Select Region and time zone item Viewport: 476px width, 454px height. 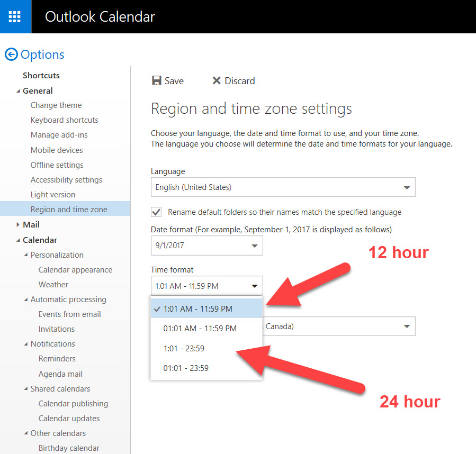pos(65,209)
